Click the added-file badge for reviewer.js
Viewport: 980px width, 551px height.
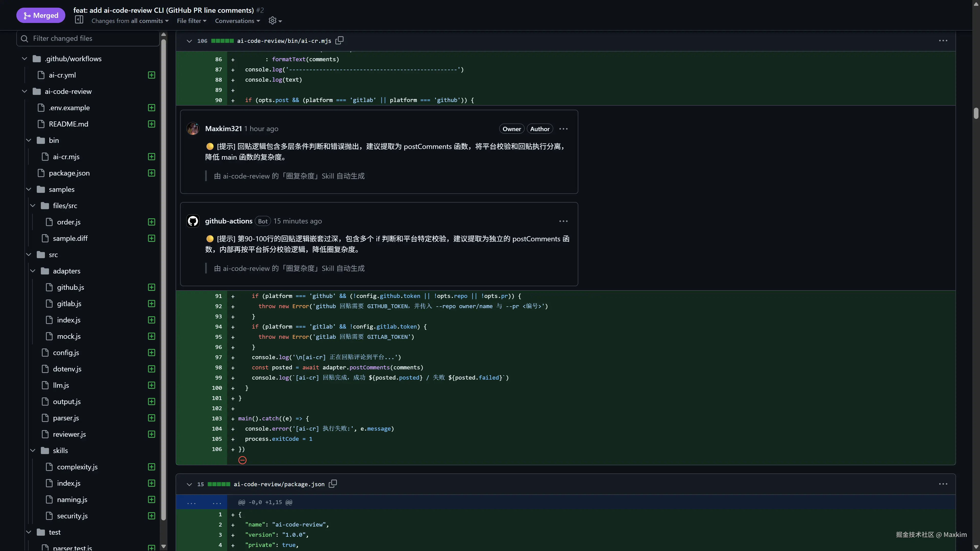pos(151,434)
